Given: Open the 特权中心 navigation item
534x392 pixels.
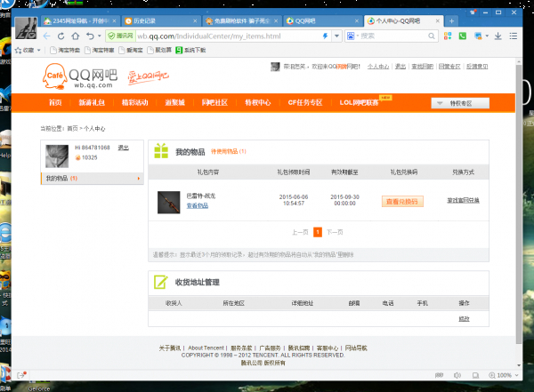Looking at the screenshot, I should (x=258, y=103).
